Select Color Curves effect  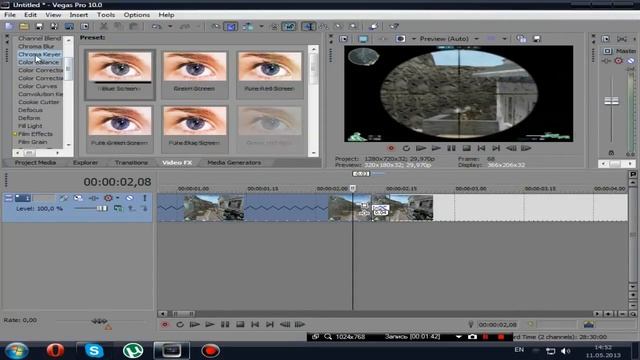(x=38, y=86)
